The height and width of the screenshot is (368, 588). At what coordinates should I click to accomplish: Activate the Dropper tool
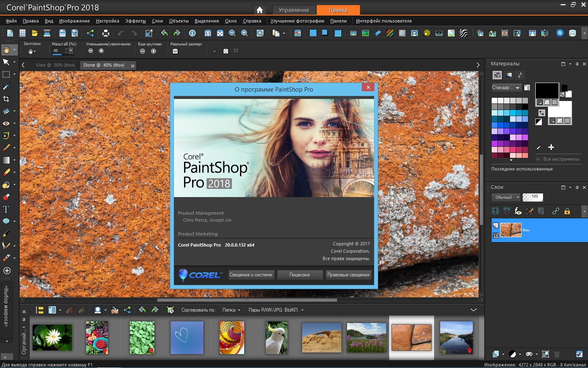click(7, 87)
